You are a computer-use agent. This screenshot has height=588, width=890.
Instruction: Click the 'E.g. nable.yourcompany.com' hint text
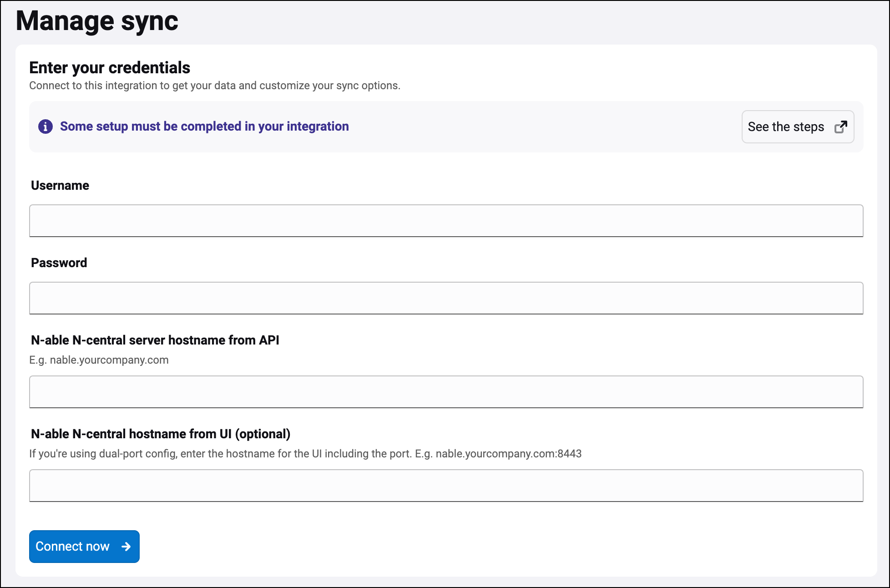pos(99,360)
